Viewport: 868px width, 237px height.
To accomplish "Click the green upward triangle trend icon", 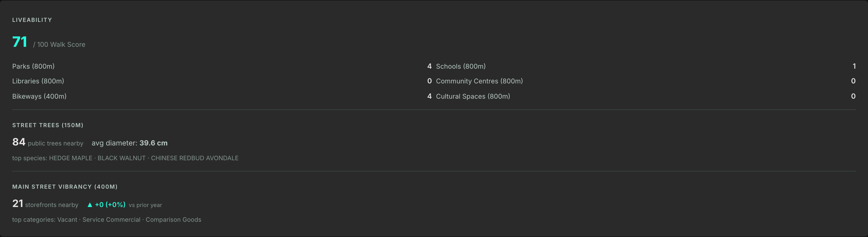I will pyautogui.click(x=90, y=205).
